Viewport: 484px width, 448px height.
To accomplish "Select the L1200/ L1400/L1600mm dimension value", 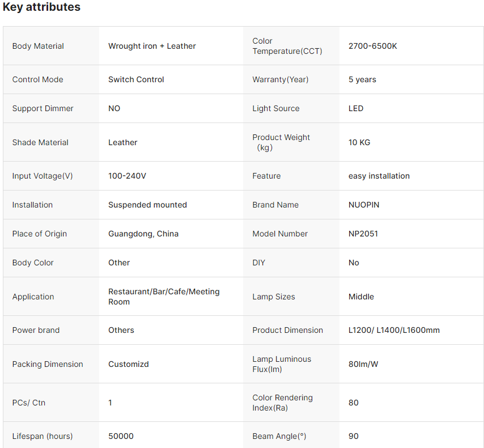I will pyautogui.click(x=394, y=330).
